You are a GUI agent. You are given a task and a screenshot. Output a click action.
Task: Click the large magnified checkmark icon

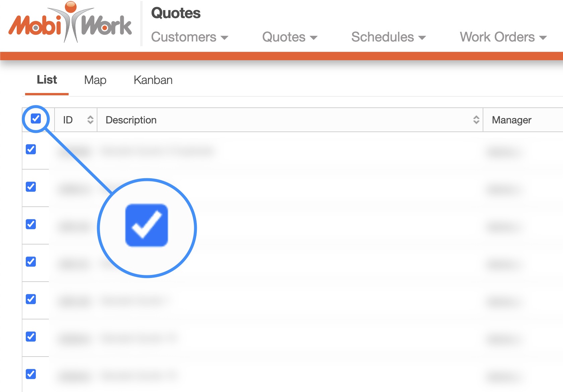(147, 225)
